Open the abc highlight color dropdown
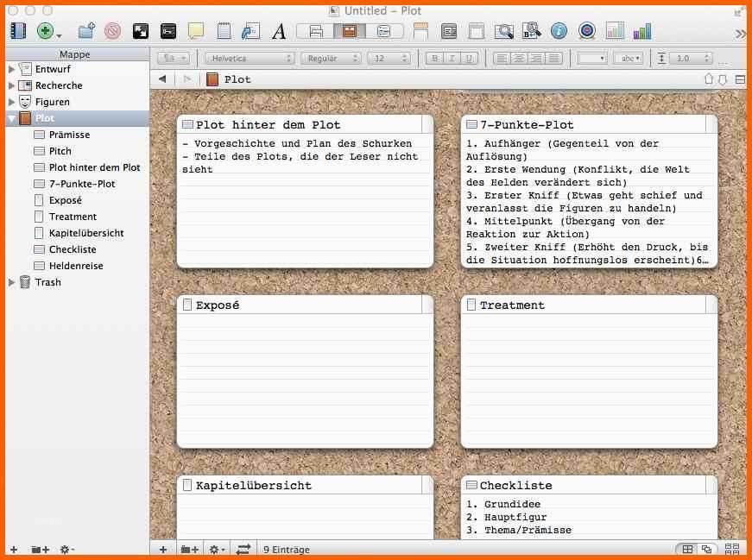 pyautogui.click(x=629, y=59)
